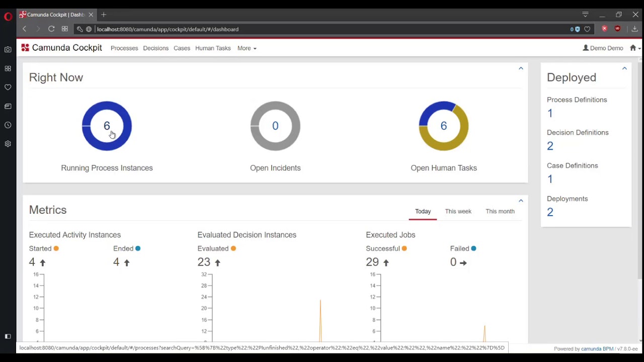Click Open Incidents count 0
The image size is (644, 362).
275,126
